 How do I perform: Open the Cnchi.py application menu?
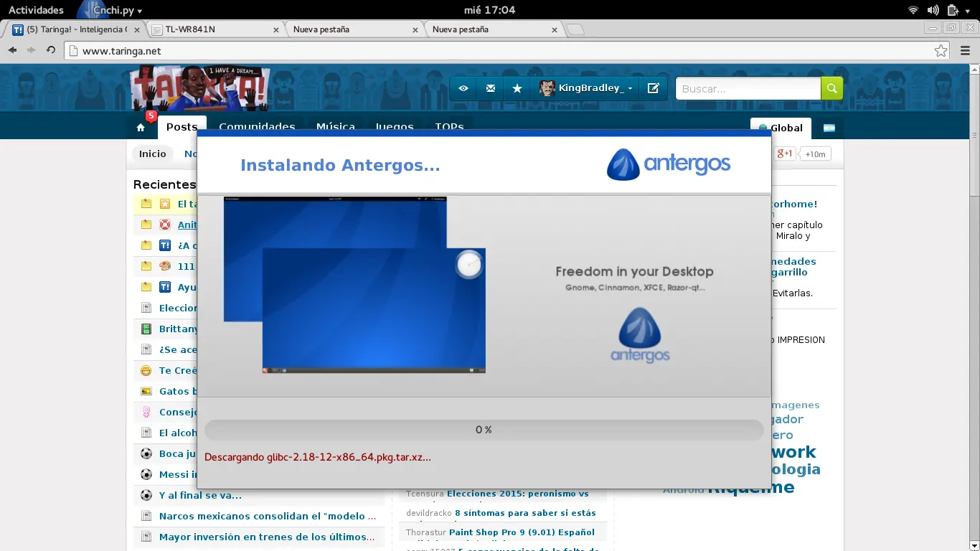109,10
